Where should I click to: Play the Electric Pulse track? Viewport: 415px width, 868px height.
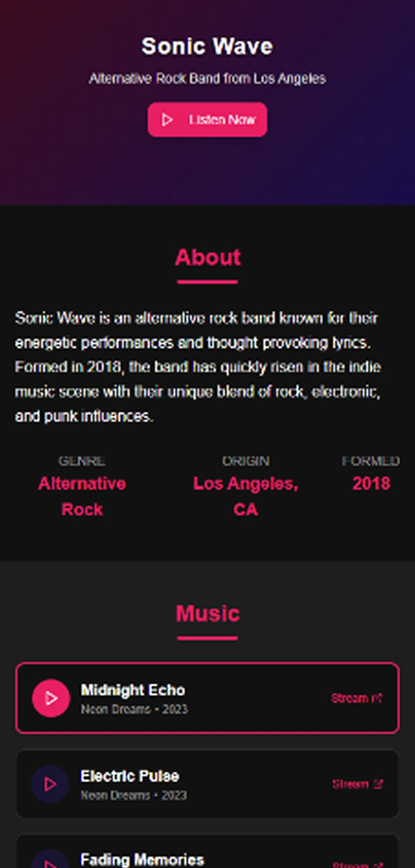coord(51,784)
